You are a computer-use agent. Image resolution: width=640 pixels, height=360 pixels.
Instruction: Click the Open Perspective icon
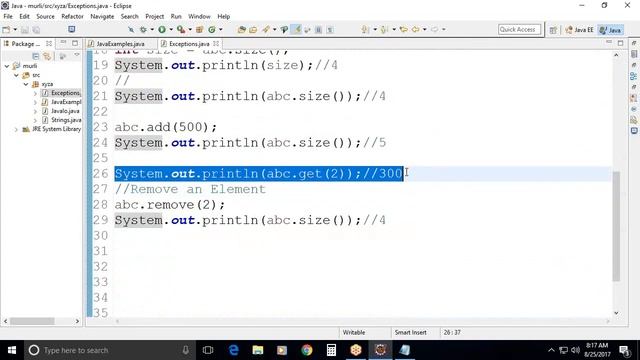(x=553, y=30)
